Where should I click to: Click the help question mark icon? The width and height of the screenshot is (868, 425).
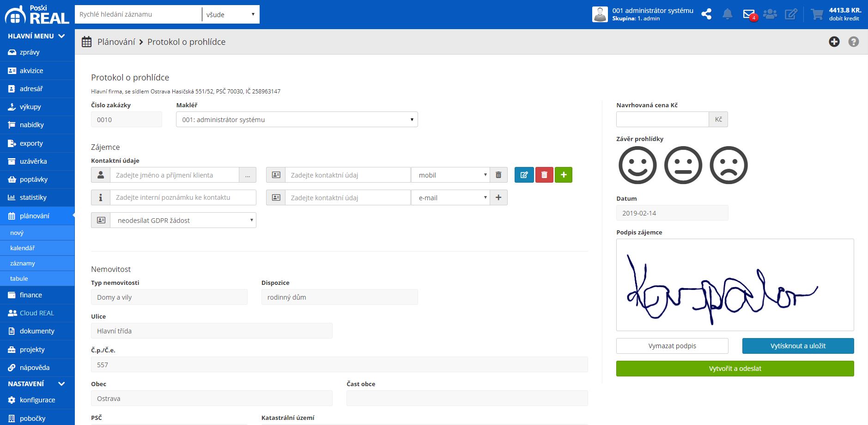tap(853, 42)
